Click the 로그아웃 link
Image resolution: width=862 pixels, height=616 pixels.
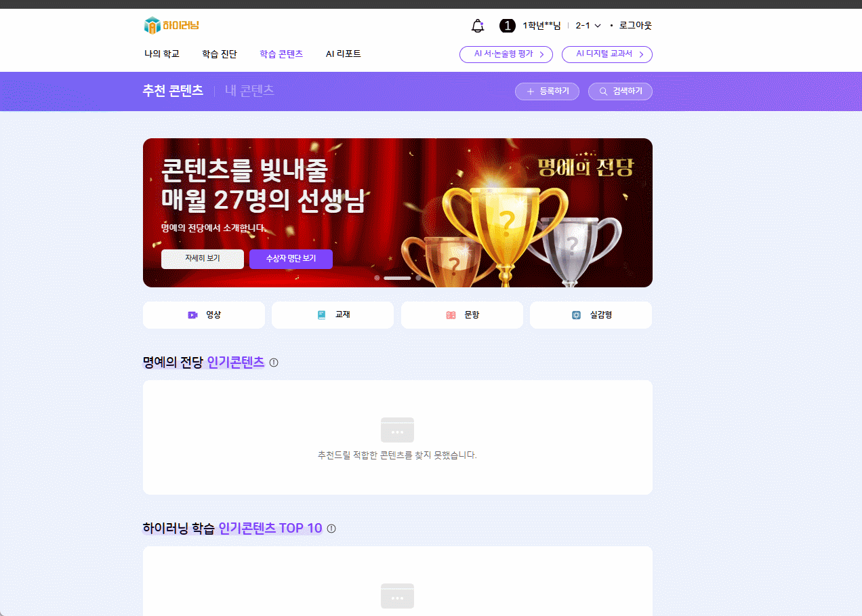pos(635,26)
